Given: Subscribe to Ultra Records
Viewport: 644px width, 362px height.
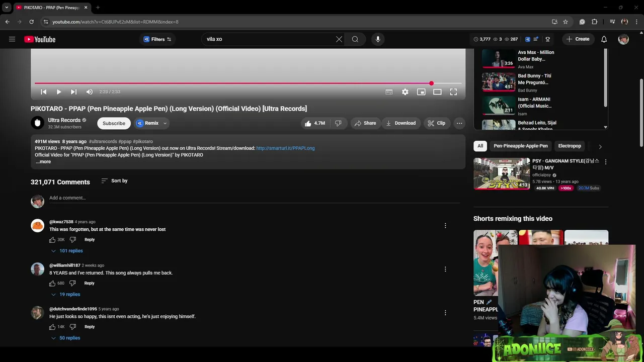Looking at the screenshot, I should 114,123.
